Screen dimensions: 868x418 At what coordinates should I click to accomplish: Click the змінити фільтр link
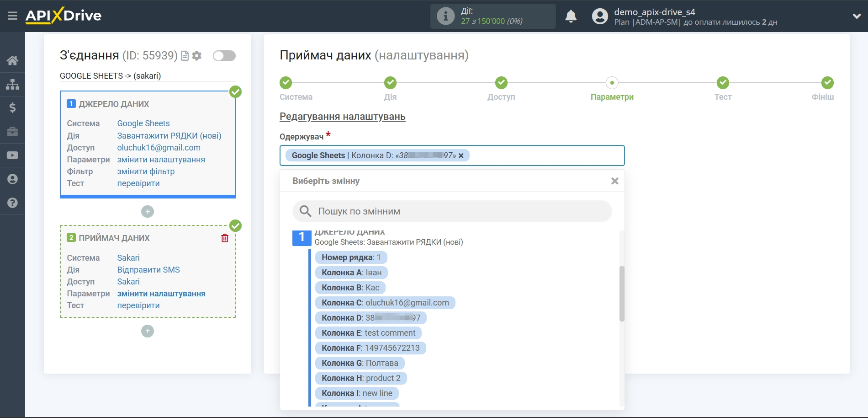[x=146, y=171]
